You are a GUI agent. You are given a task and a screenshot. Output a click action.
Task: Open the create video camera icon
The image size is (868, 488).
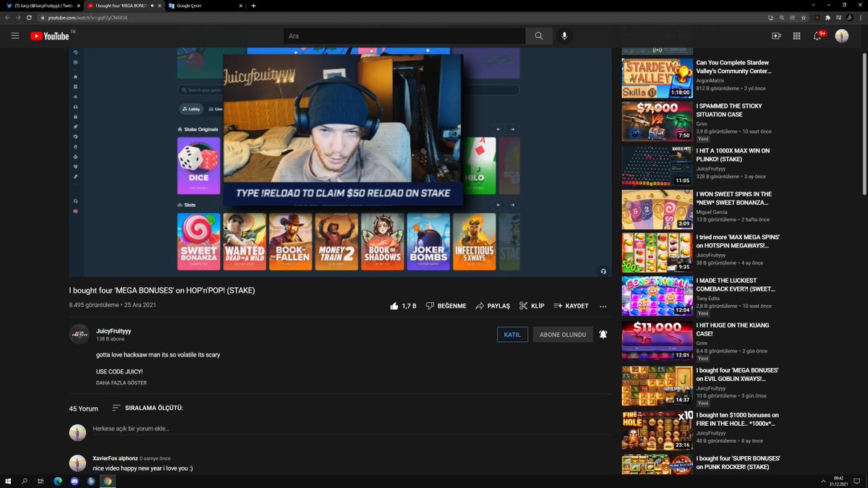pos(776,35)
